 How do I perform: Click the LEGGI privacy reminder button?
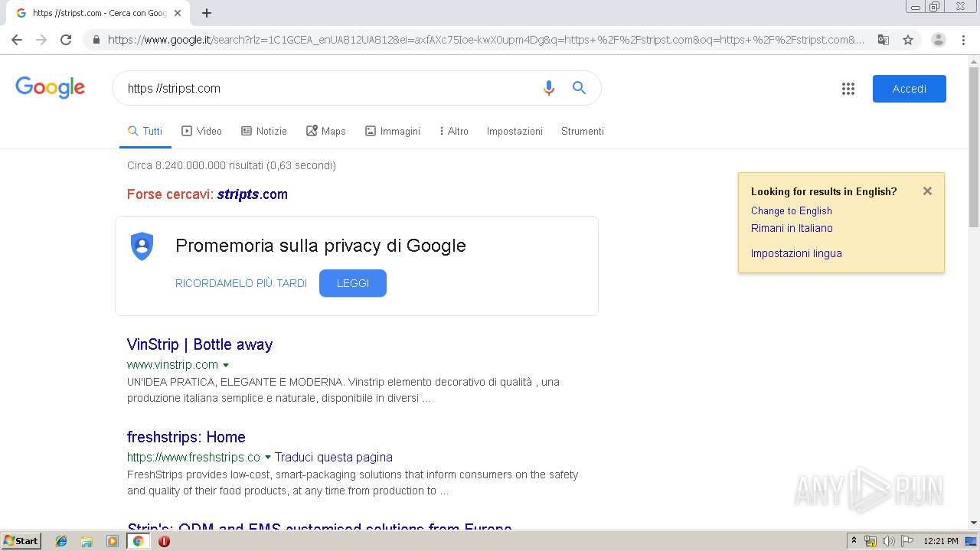(x=353, y=283)
